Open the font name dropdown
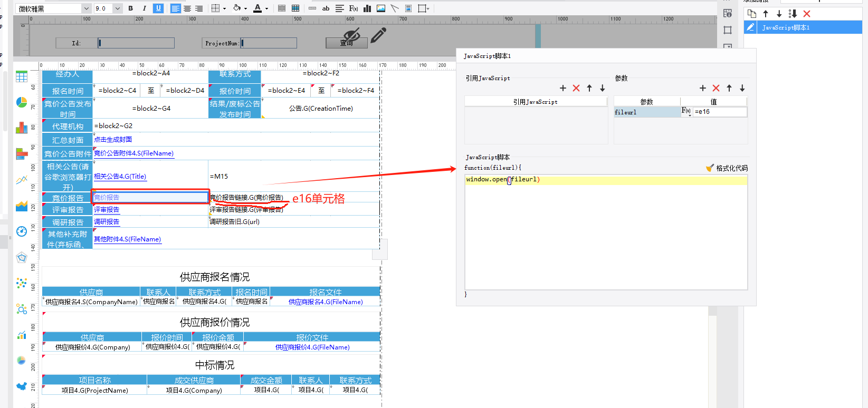The height and width of the screenshot is (408, 868). pos(87,8)
